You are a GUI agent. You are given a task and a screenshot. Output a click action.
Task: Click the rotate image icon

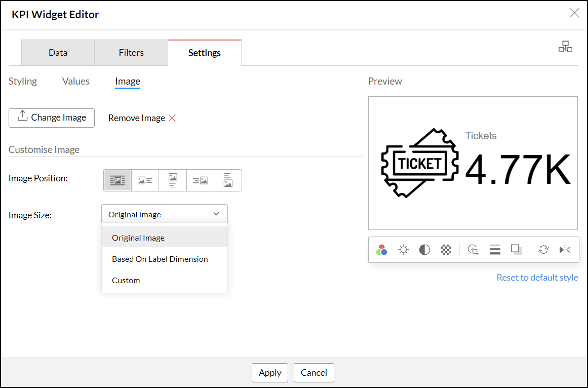543,250
